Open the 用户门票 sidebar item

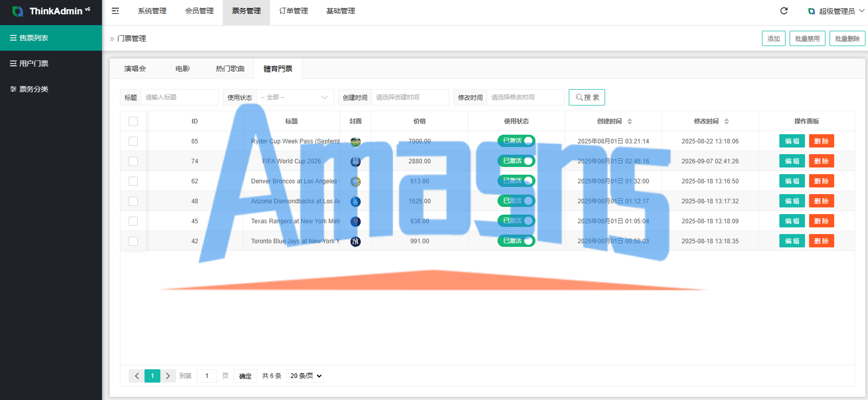(x=51, y=64)
